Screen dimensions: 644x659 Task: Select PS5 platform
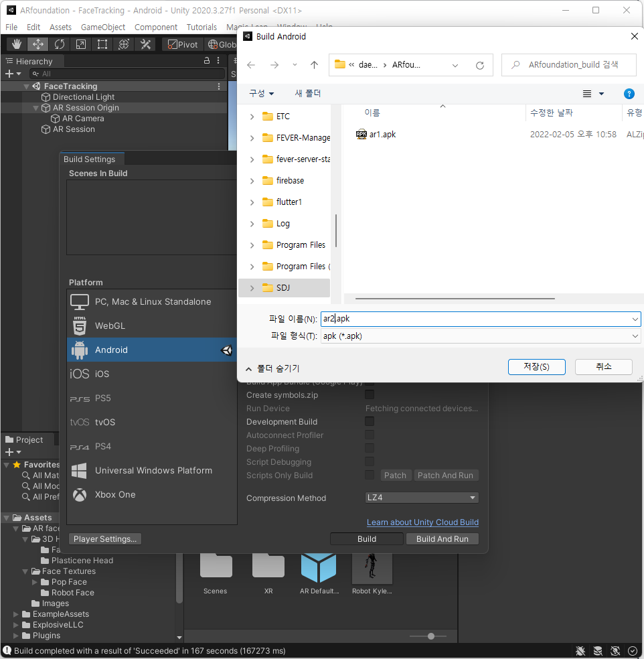(x=152, y=398)
